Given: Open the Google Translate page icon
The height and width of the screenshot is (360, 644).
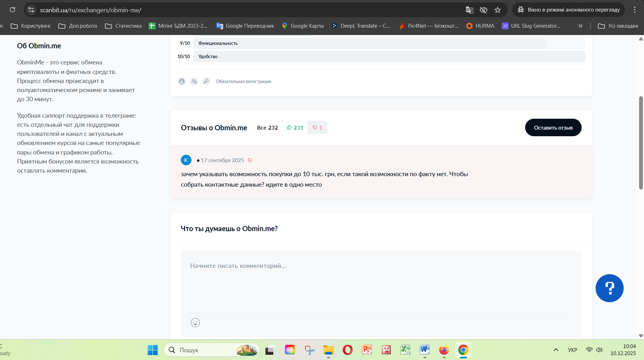Looking at the screenshot, I should coord(469,10).
